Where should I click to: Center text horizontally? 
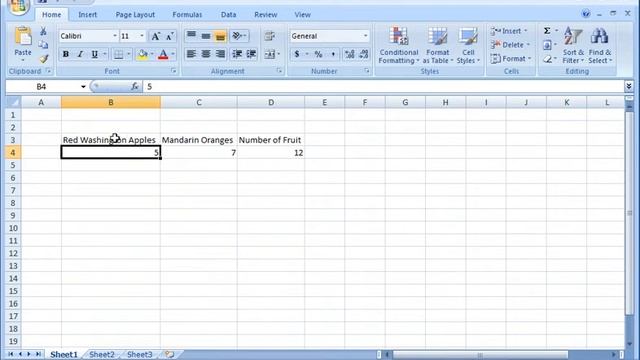(x=206, y=54)
